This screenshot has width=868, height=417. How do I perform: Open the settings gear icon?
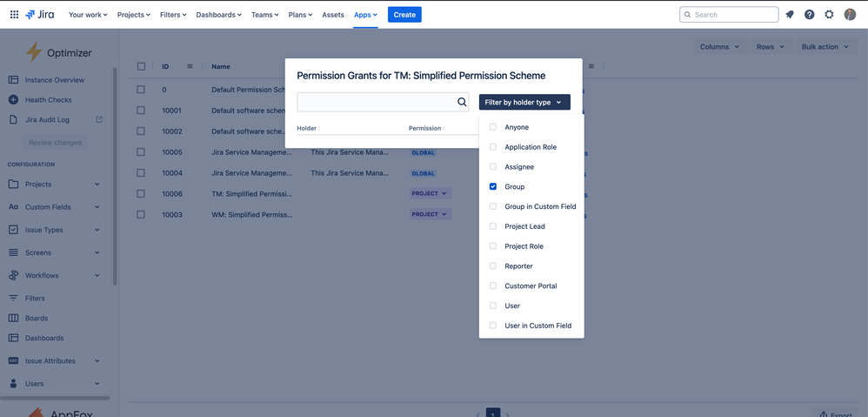pos(829,15)
